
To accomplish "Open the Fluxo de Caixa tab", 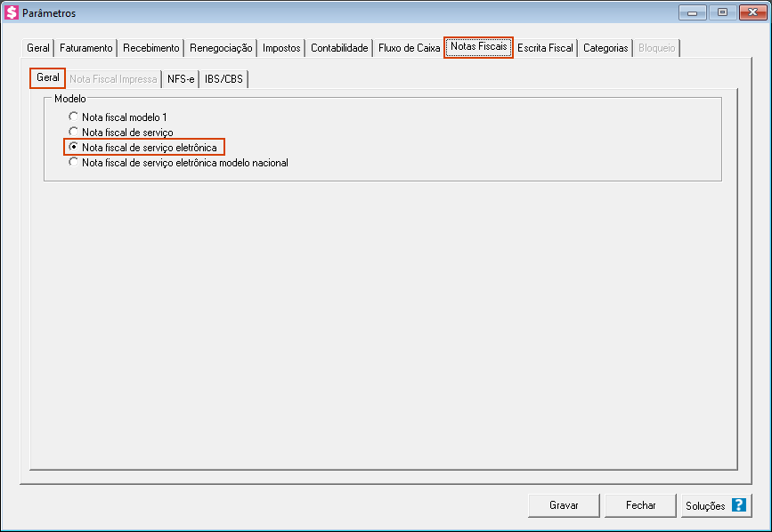I will pos(409,48).
